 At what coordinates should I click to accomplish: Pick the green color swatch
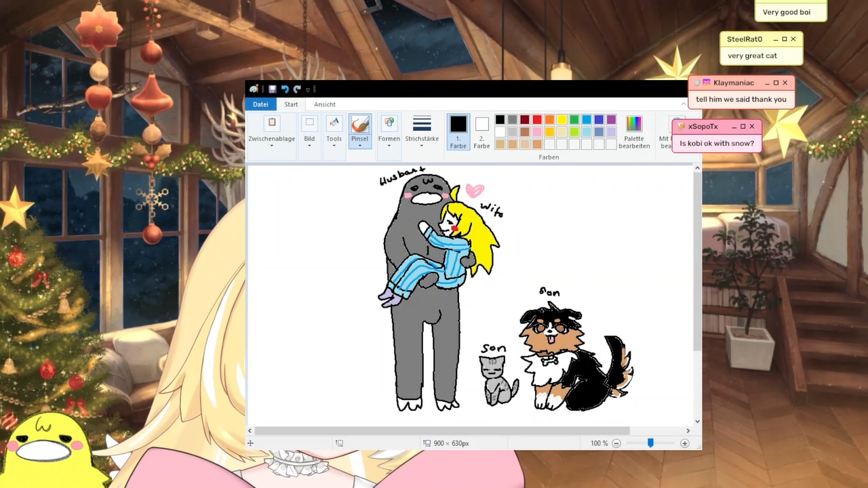tap(574, 120)
